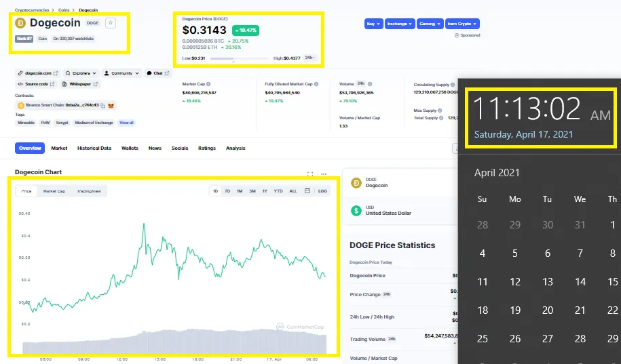Set chart range to 1D
Viewport: 621px width, 364px height.
point(215,191)
